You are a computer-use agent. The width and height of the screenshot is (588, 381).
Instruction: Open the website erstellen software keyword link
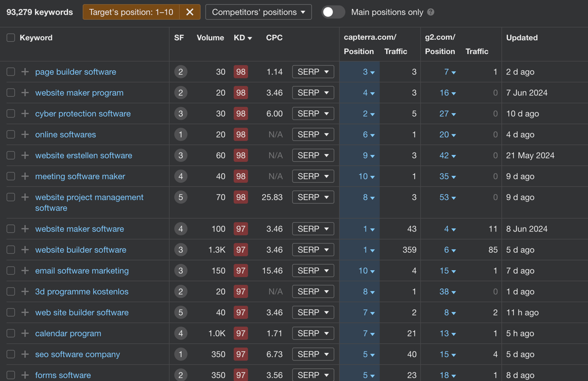click(x=84, y=155)
